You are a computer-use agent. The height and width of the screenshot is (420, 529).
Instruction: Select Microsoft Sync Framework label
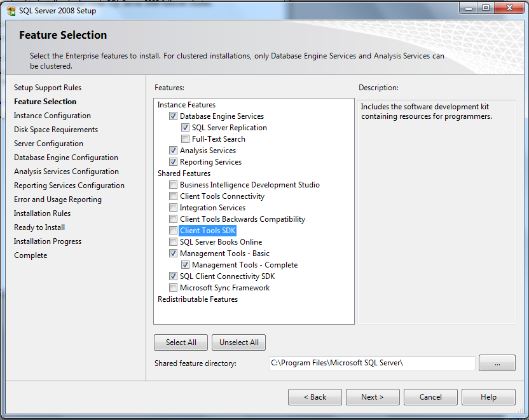point(224,288)
